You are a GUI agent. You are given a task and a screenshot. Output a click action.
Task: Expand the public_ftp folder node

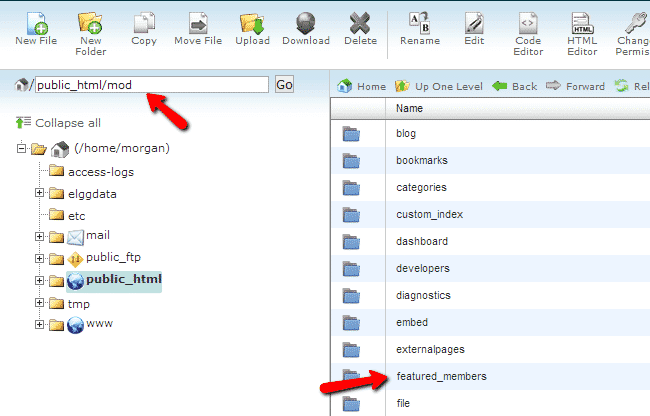click(x=39, y=258)
